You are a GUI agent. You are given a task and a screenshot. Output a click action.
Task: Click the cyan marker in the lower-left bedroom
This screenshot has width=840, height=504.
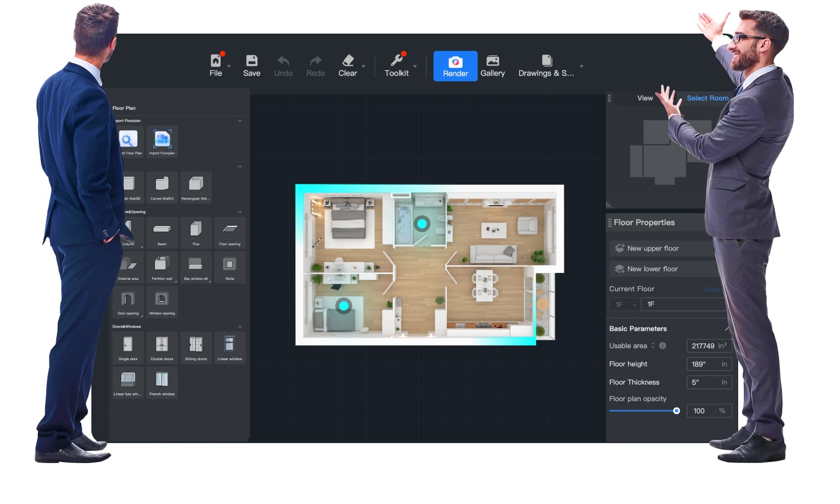pos(343,305)
